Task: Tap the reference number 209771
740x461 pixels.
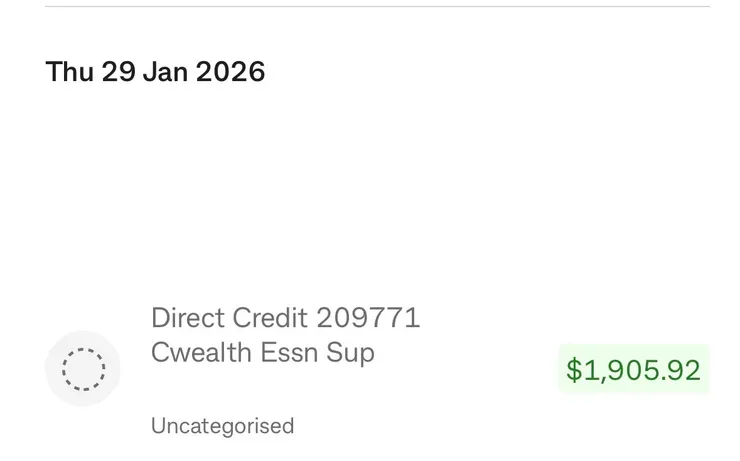Action: pyautogui.click(x=368, y=318)
